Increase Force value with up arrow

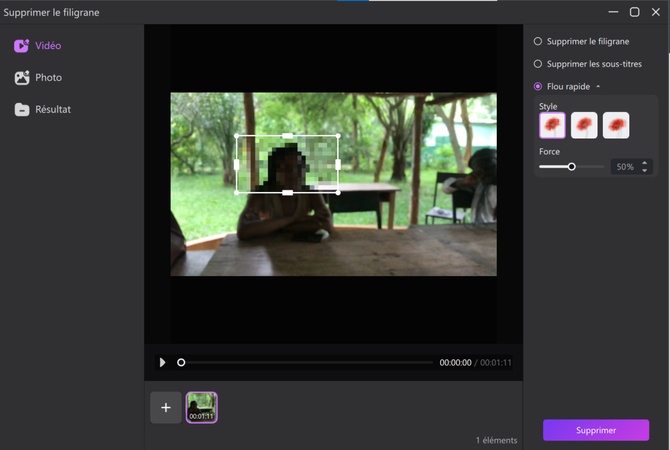tap(644, 163)
